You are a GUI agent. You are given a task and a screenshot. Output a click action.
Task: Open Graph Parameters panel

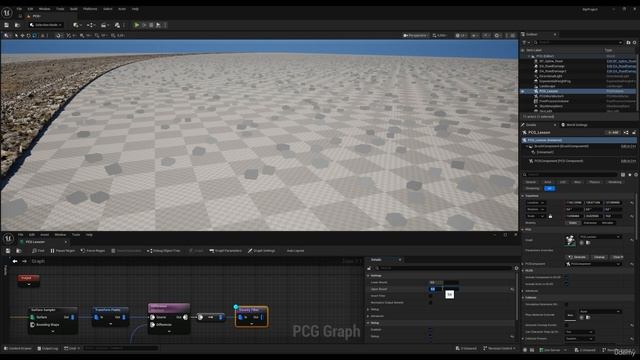(225, 251)
